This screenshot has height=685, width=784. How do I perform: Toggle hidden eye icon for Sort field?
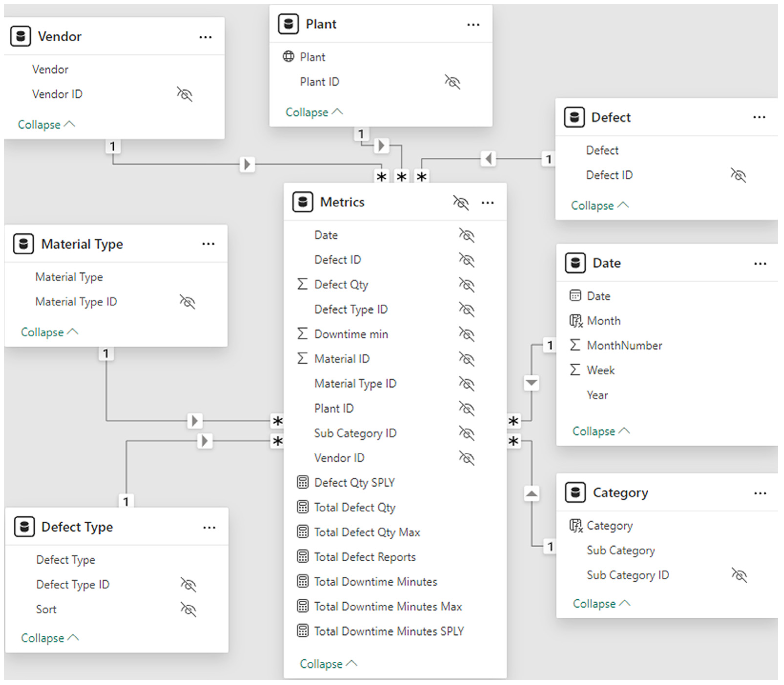click(x=188, y=609)
